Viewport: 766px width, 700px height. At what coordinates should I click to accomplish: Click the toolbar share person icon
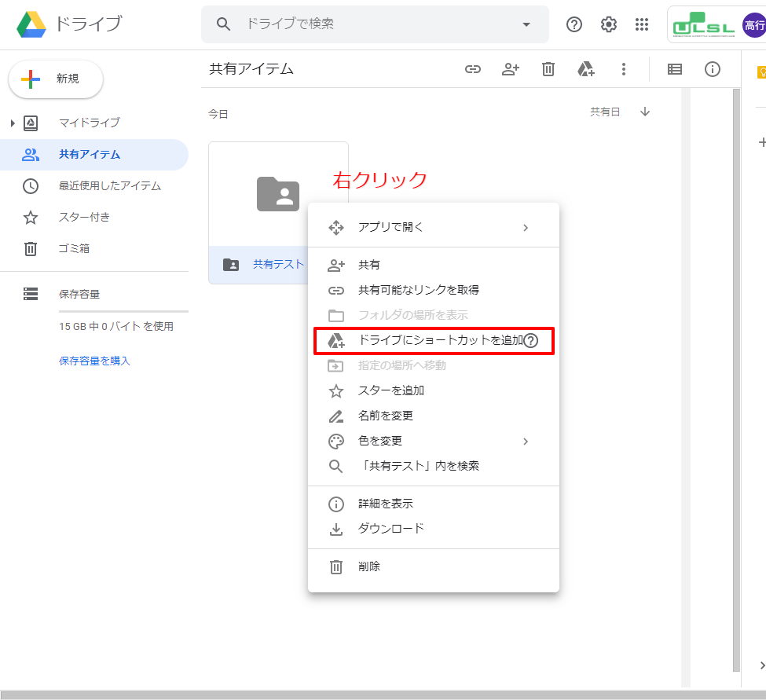pyautogui.click(x=511, y=69)
